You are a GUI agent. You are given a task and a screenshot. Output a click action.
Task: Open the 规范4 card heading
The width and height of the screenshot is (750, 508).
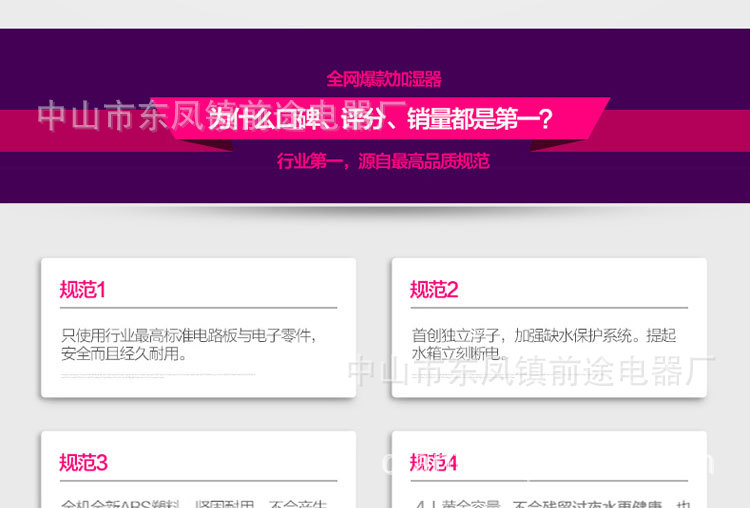[434, 462]
